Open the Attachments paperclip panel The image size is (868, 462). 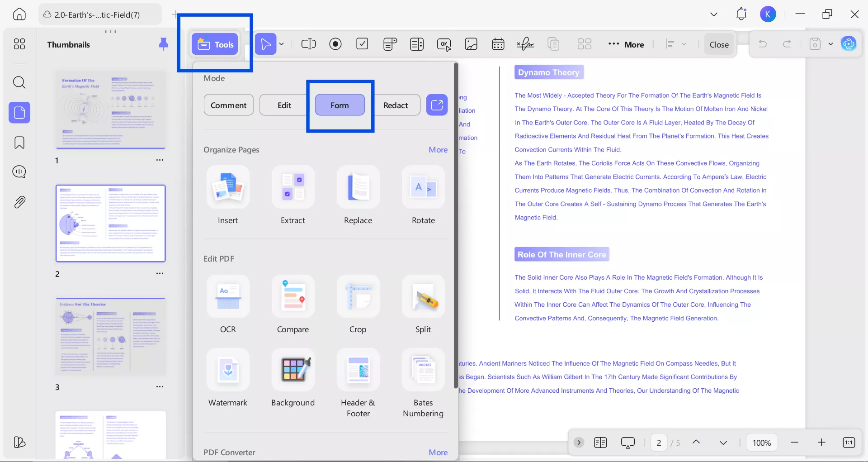point(19,202)
